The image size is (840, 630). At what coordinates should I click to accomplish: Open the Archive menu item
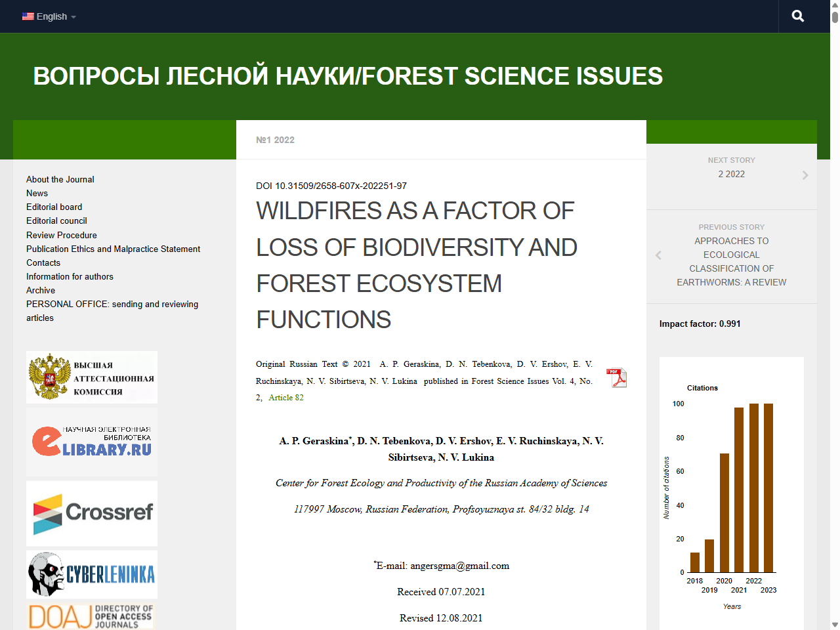[40, 290]
